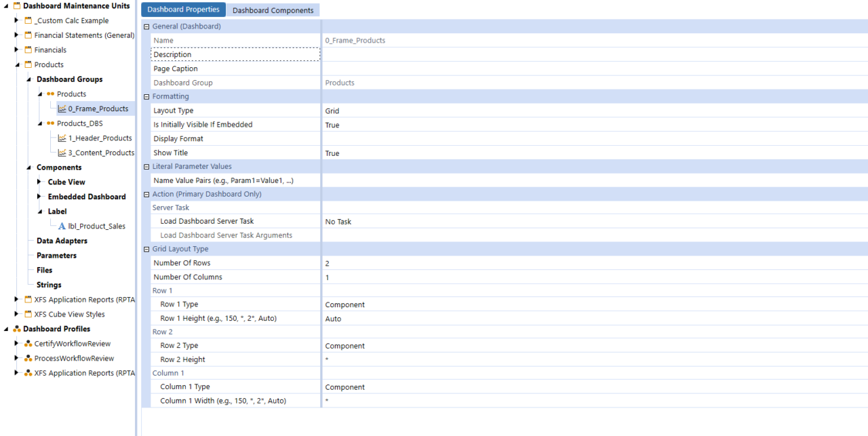Screen dimensions: 868x436
Task: Select the Dashboard Properties tab
Action: (183, 9)
